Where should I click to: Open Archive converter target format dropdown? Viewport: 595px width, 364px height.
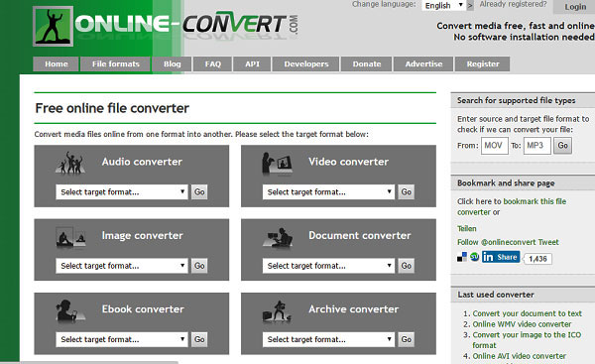[328, 339]
